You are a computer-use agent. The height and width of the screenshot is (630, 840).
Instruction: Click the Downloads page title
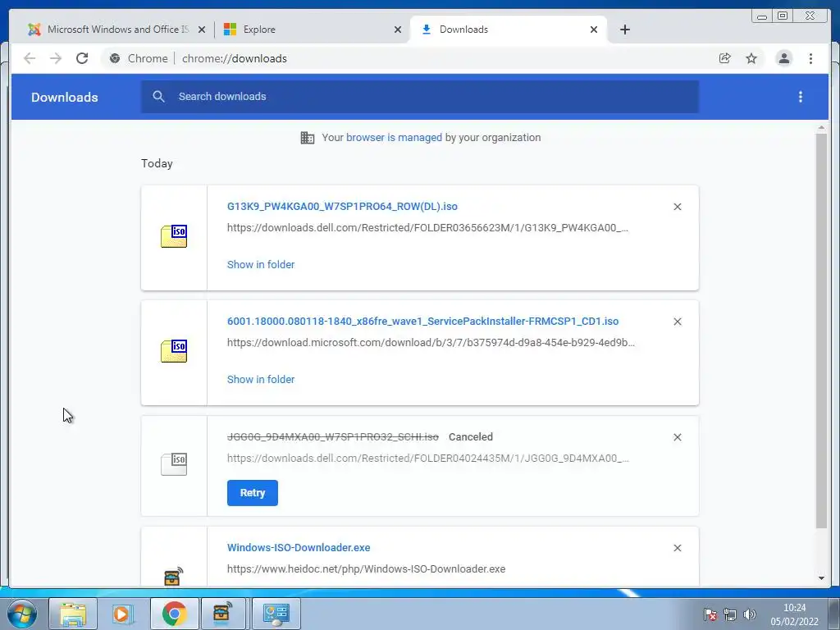[64, 97]
